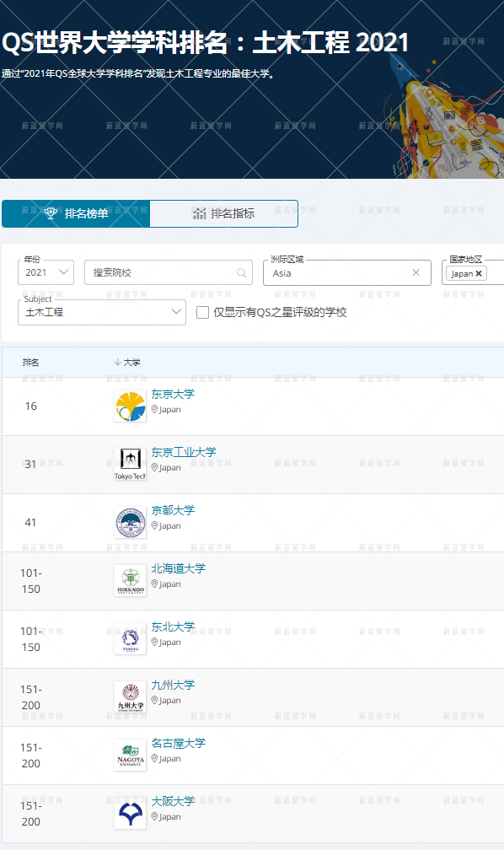Click the 九州大学 logo thumbnail
Image resolution: width=504 pixels, height=850 pixels.
tap(130, 697)
